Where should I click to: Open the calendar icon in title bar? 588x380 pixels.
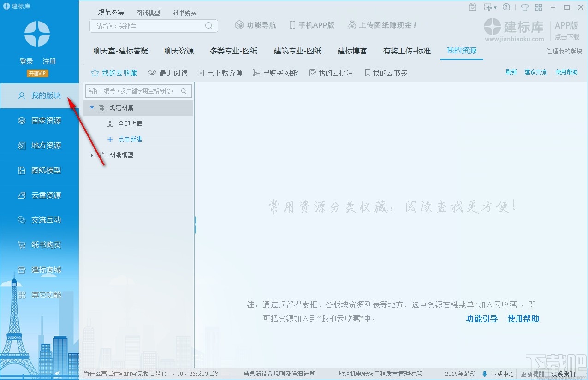473,6
